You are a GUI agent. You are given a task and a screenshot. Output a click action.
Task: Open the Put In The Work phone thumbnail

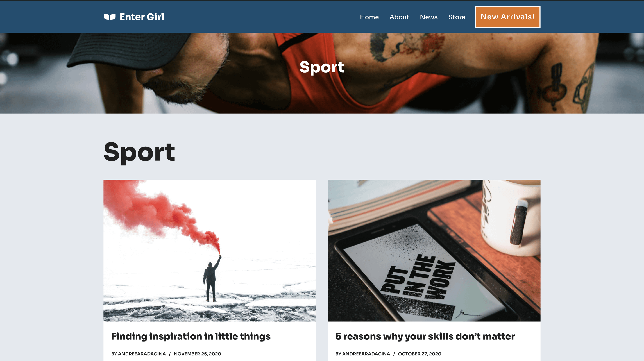pyautogui.click(x=434, y=250)
